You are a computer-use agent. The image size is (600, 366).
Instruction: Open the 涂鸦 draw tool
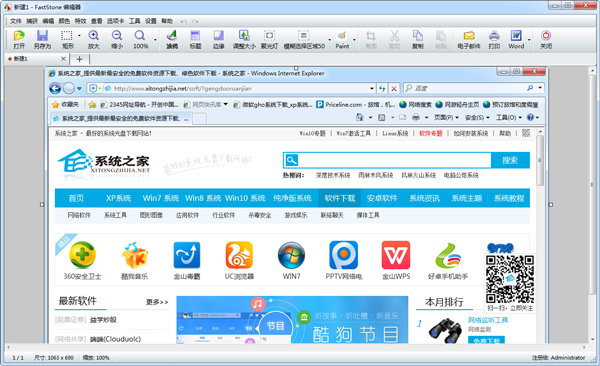click(171, 36)
